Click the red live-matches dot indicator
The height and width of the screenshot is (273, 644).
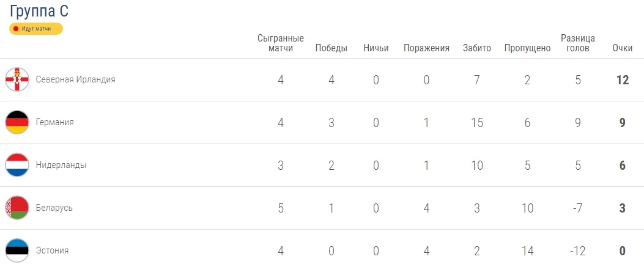[16, 29]
